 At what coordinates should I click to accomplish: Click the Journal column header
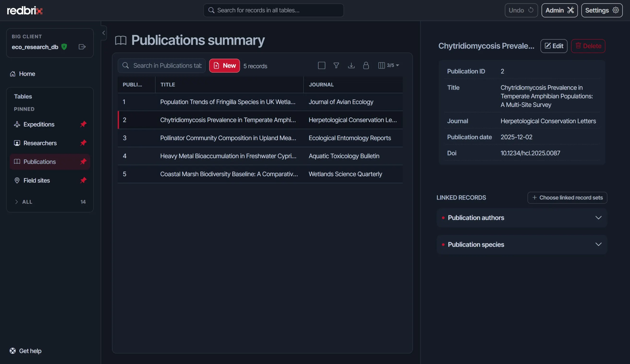point(353,84)
